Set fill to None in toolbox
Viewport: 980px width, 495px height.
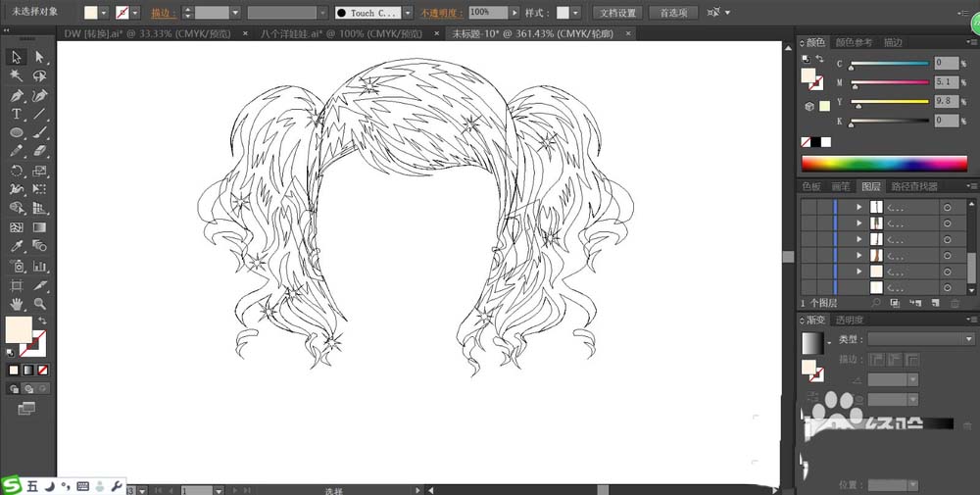(x=41, y=371)
